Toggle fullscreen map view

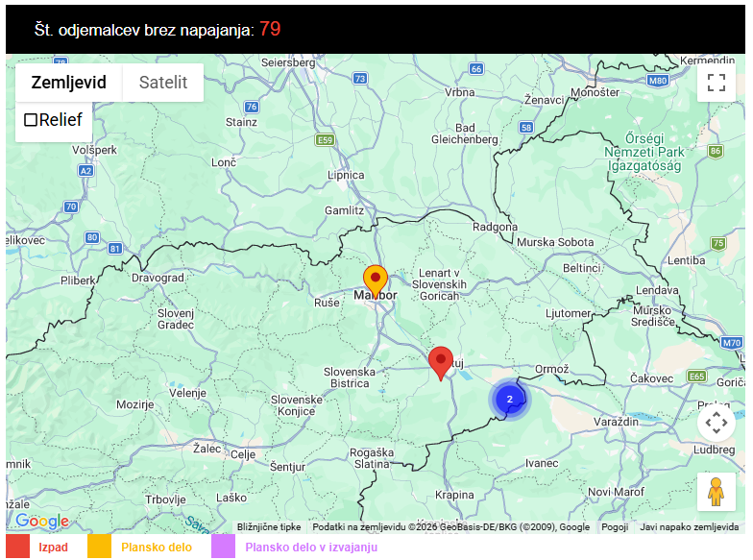coord(716,82)
